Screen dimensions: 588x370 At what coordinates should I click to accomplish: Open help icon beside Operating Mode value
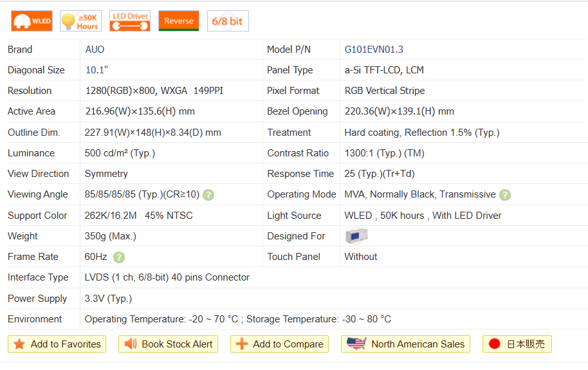[505, 195]
